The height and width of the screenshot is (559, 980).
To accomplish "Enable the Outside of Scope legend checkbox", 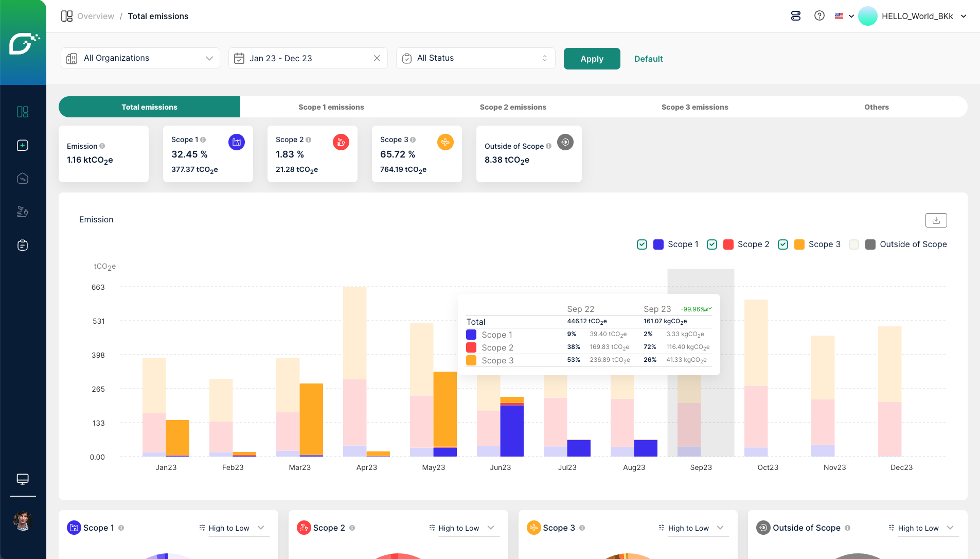I will (854, 244).
